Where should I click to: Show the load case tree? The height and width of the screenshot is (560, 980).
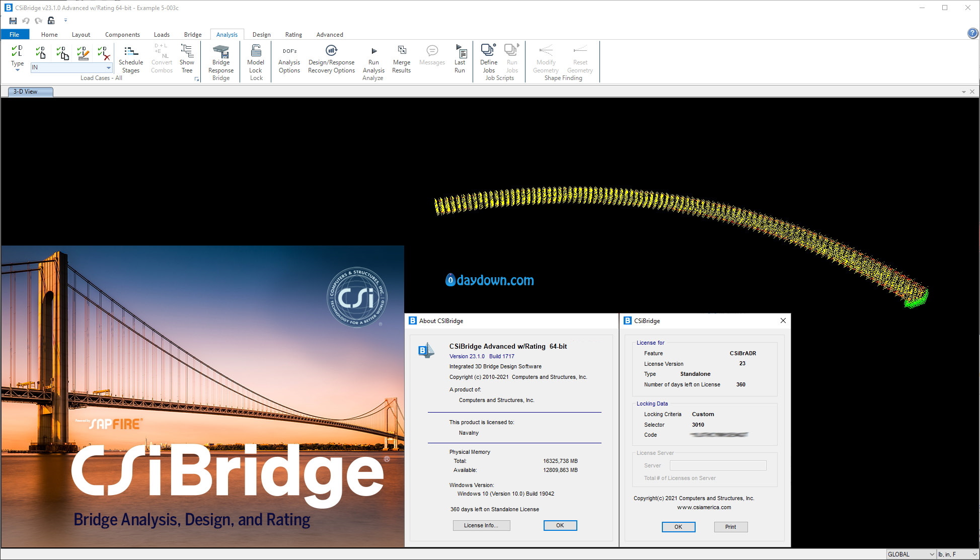point(187,59)
